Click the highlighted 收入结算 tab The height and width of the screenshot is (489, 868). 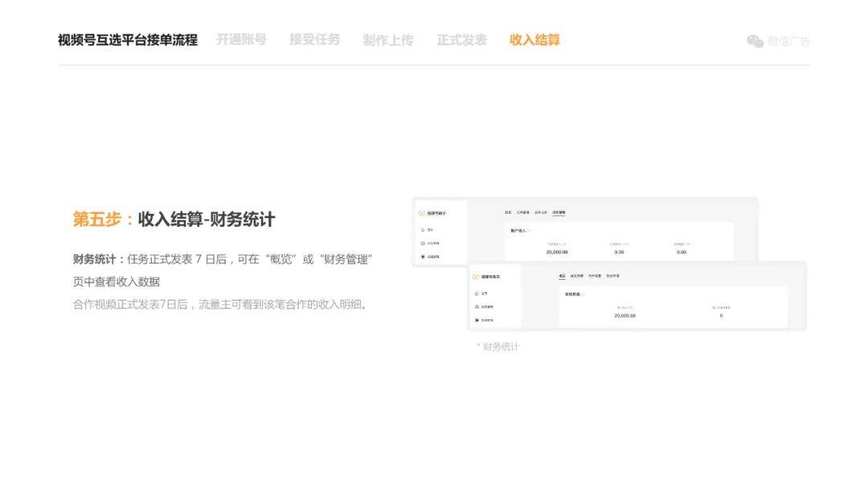pos(534,40)
